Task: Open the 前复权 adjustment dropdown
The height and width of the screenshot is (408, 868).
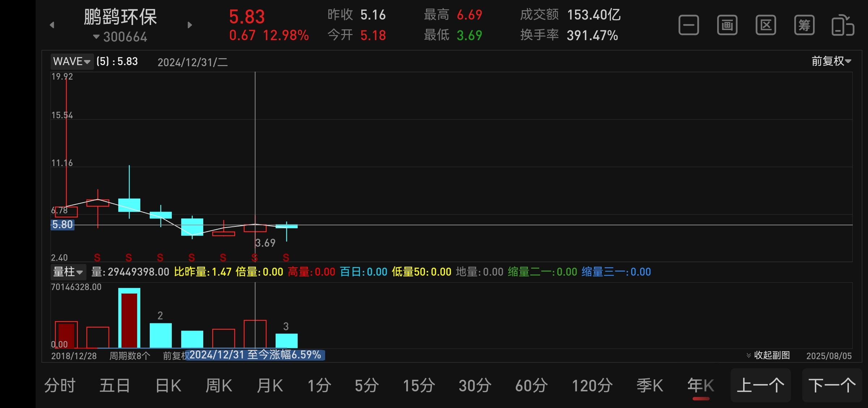Action: point(831,61)
